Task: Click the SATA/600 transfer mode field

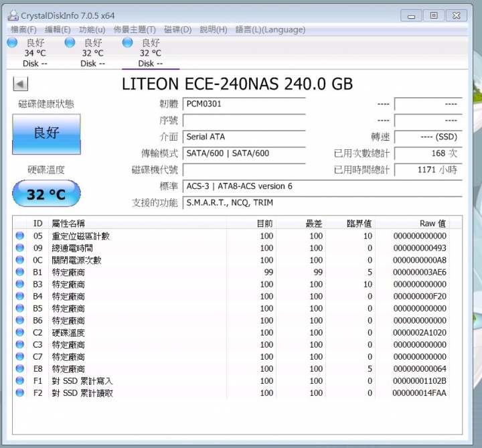Action: coord(244,153)
